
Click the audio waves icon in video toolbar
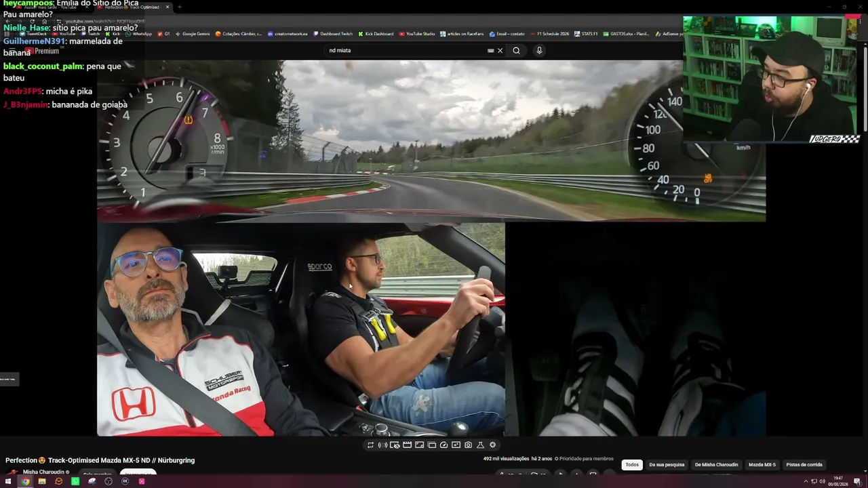[382, 445]
